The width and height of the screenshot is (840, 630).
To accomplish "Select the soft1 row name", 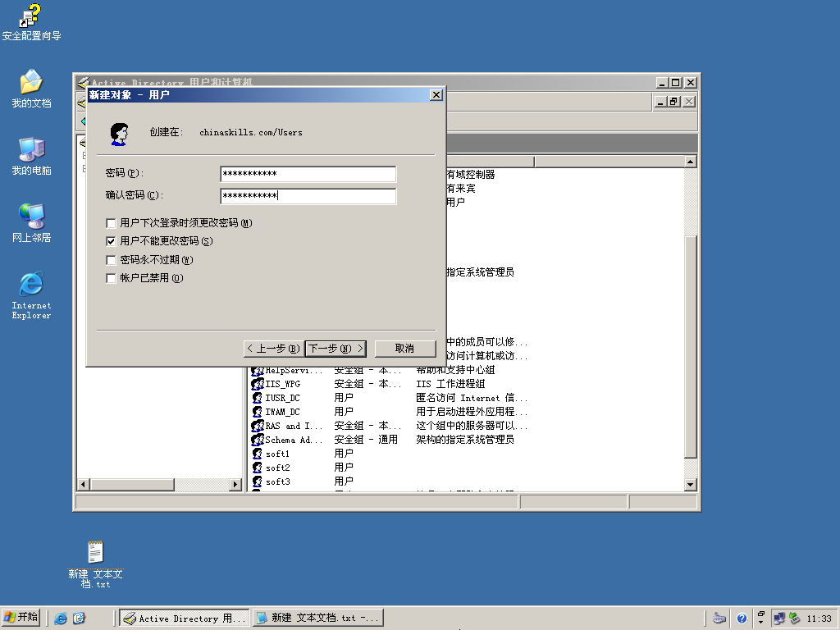I will [x=277, y=454].
